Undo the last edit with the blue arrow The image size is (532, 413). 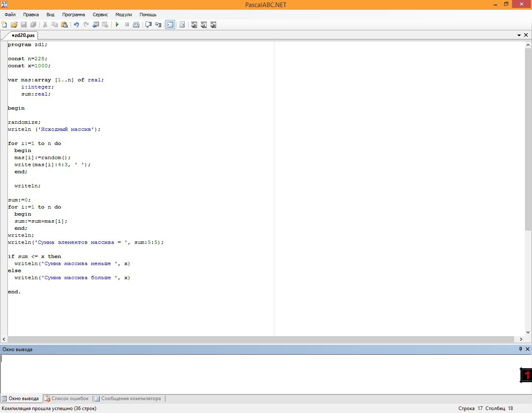(76, 25)
